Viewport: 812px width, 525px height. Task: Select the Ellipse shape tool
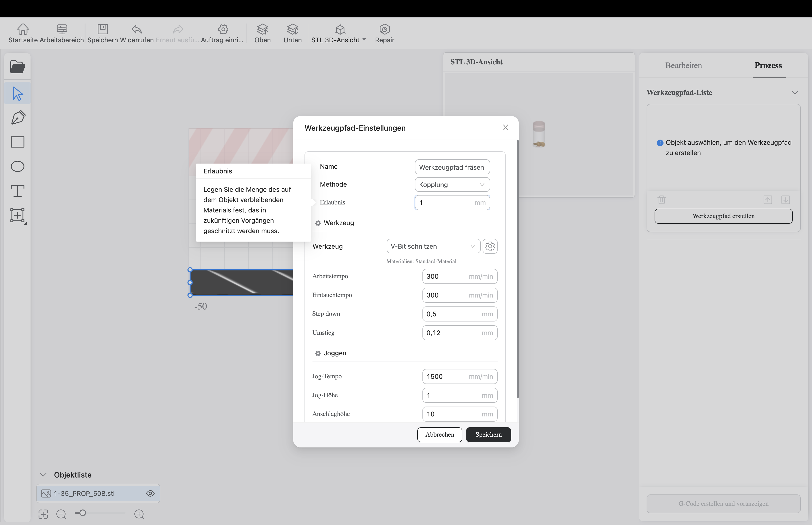coord(17,166)
